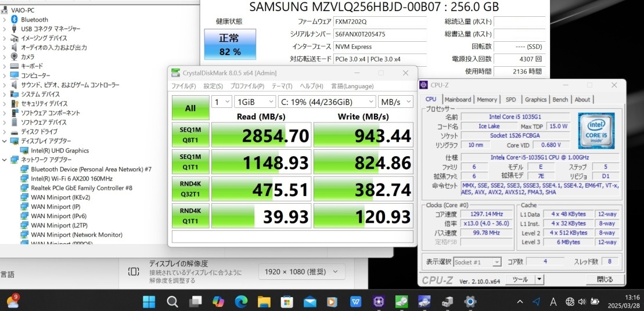Switch to CPU-Z via taskbar icon
644x311 pixels.
(x=378, y=302)
